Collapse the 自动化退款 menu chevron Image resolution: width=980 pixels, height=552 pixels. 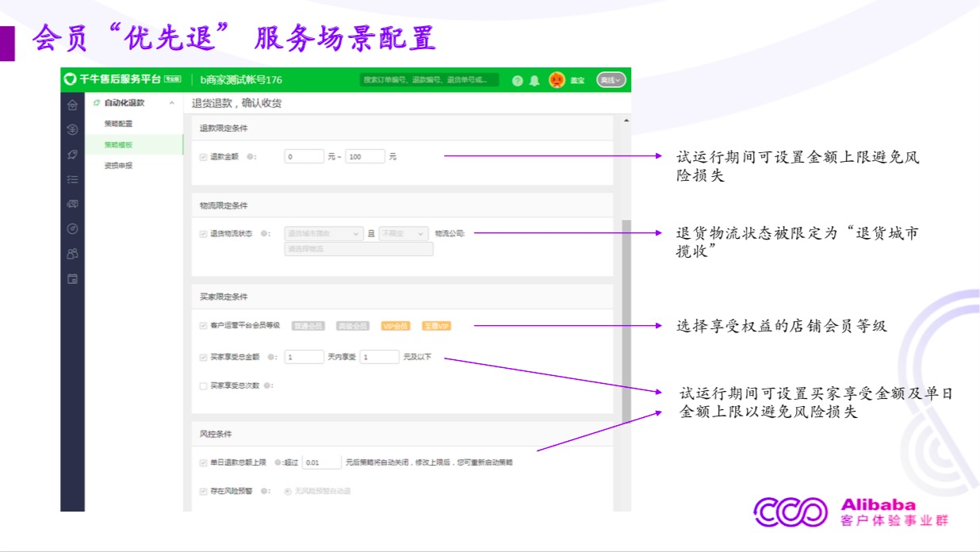coord(172,103)
